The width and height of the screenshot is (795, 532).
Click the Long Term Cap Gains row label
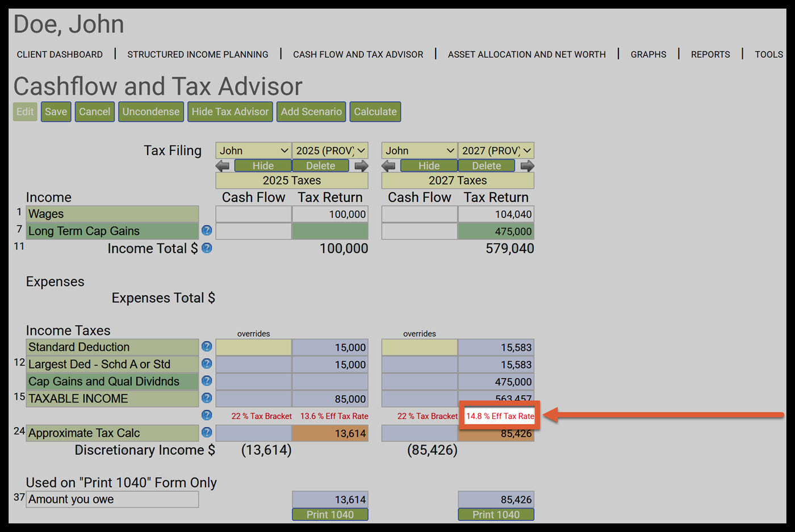click(x=112, y=231)
